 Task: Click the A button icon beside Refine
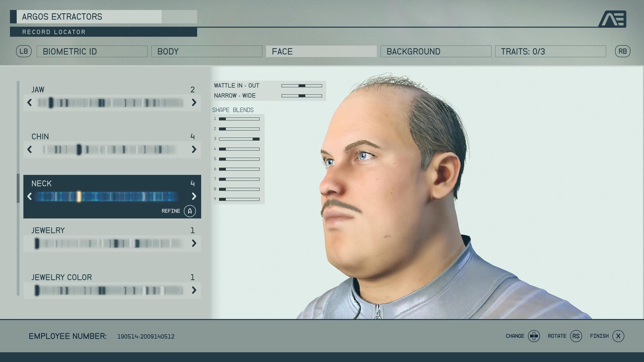point(190,211)
